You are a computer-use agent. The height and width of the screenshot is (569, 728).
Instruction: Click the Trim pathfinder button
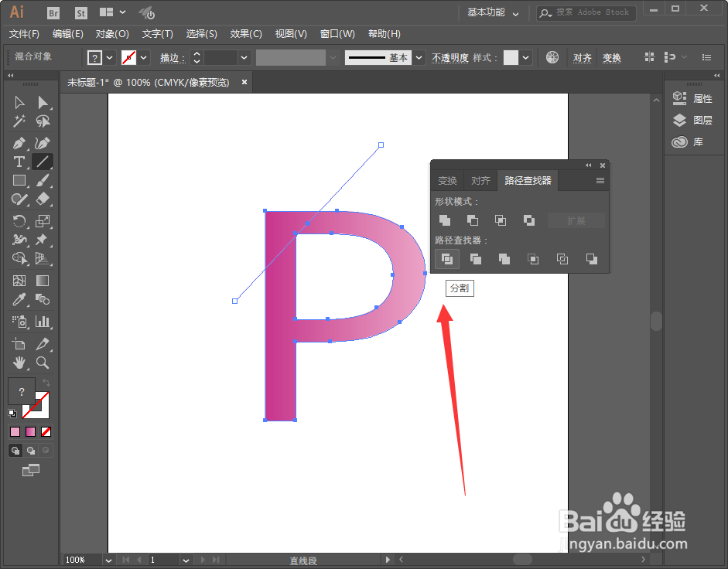tap(476, 259)
